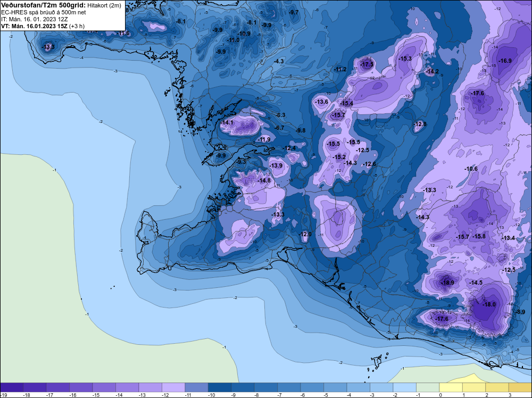Pick the -8.9 temperature label
This screenshot has width=532, height=398.
[x=520, y=312]
